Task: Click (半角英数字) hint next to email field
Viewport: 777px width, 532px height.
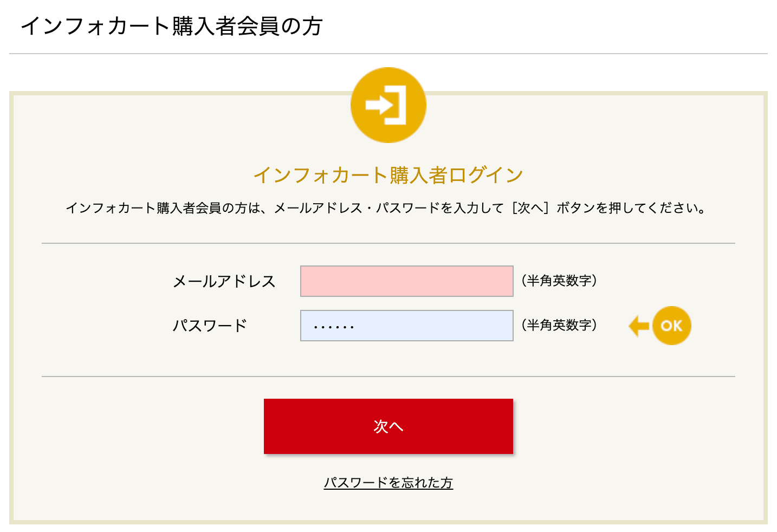Action: 559,281
